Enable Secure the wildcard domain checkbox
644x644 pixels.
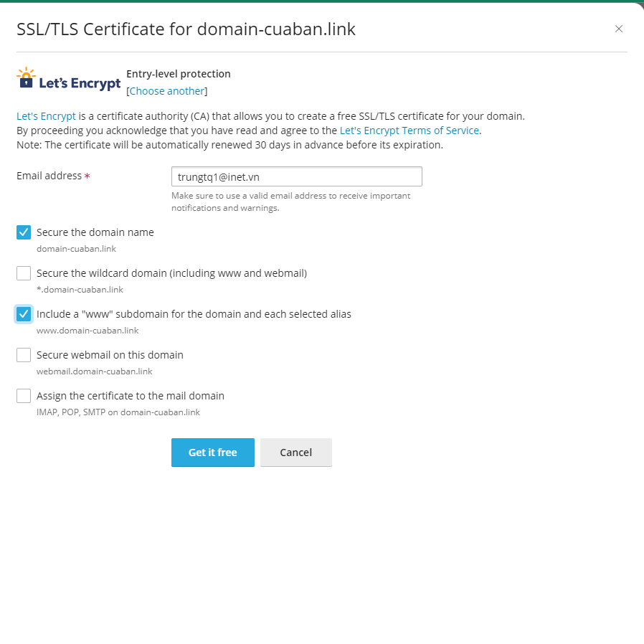24,273
